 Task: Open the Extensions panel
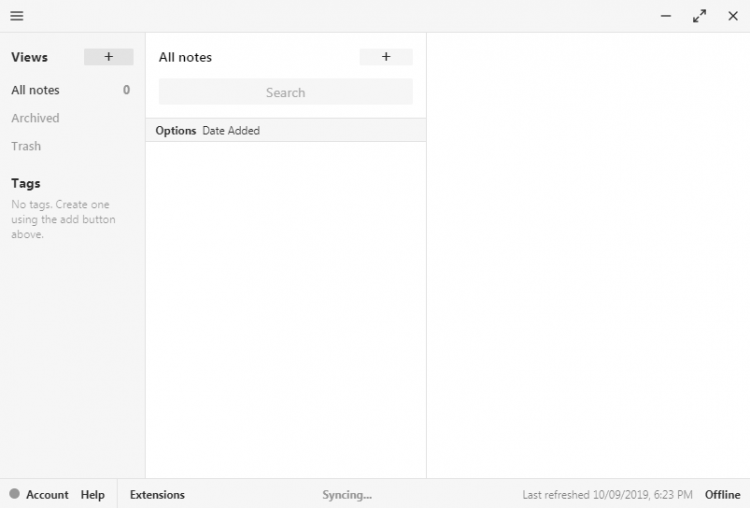click(x=157, y=495)
